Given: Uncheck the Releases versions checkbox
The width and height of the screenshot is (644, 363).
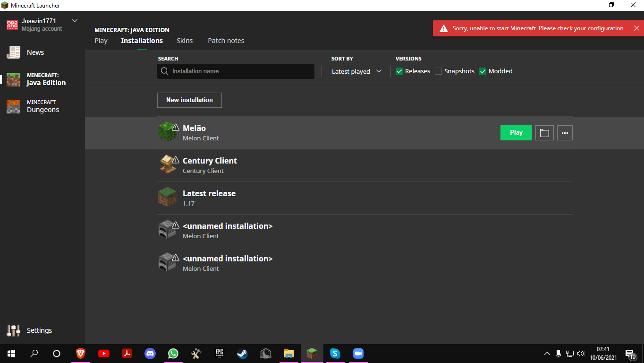Looking at the screenshot, I should pyautogui.click(x=399, y=71).
